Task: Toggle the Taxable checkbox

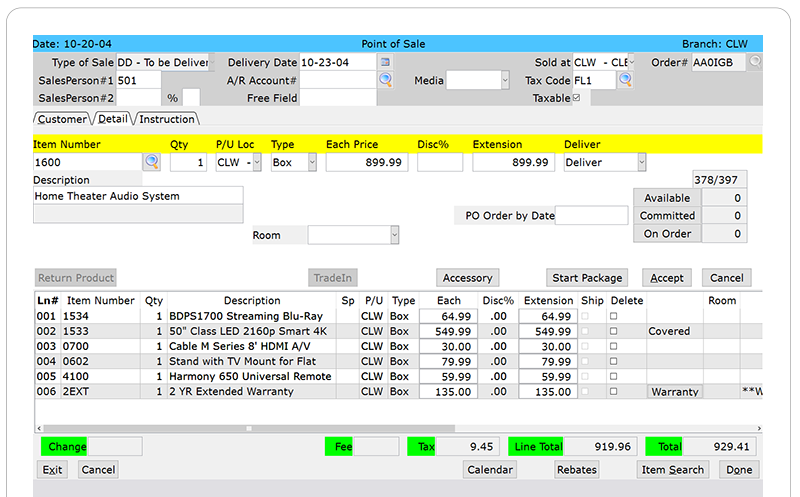Action: 577,97
